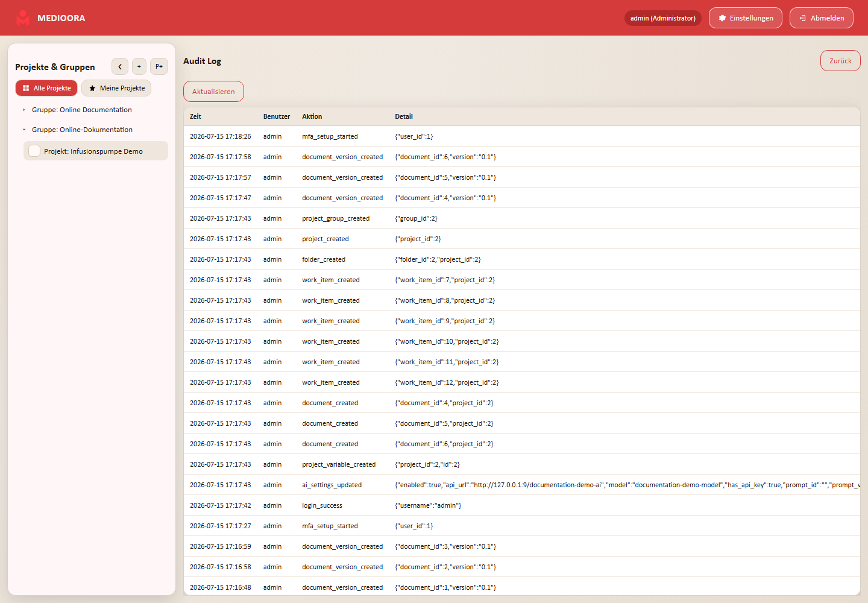Viewport: 868px width, 603px height.
Task: Go back using the Zurück button
Action: coord(840,61)
